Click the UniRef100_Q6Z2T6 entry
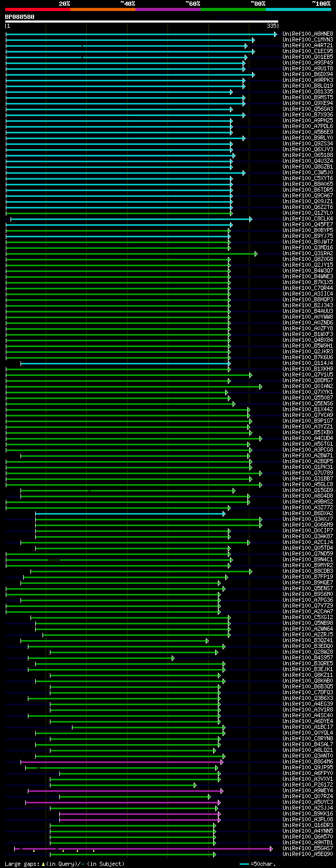336x868 pixels. pos(308,207)
